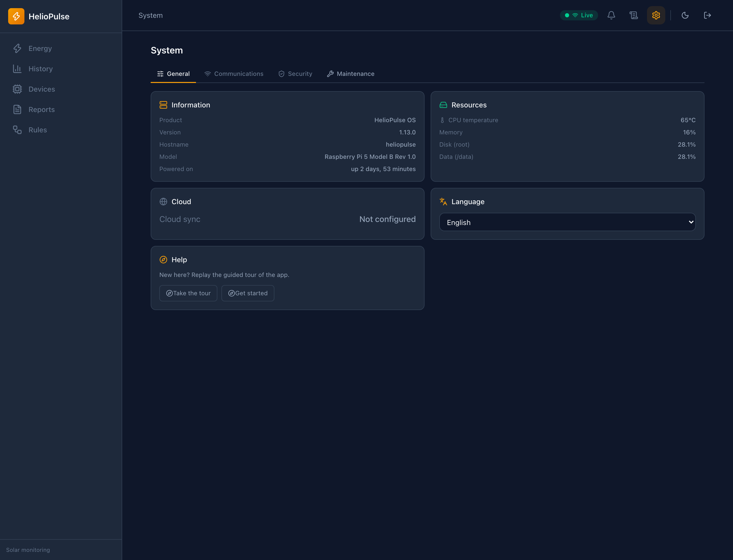Switch to the Security tab

(x=295, y=74)
